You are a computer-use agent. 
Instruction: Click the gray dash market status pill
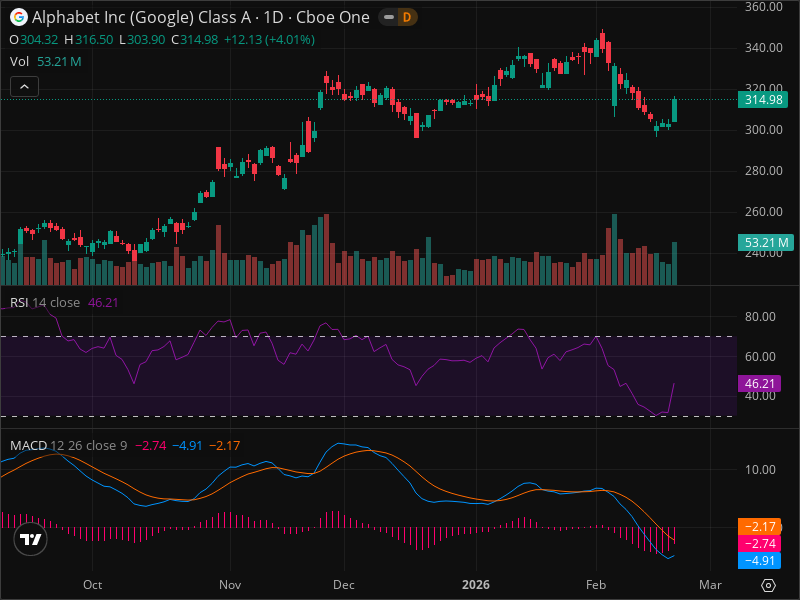tap(389, 17)
